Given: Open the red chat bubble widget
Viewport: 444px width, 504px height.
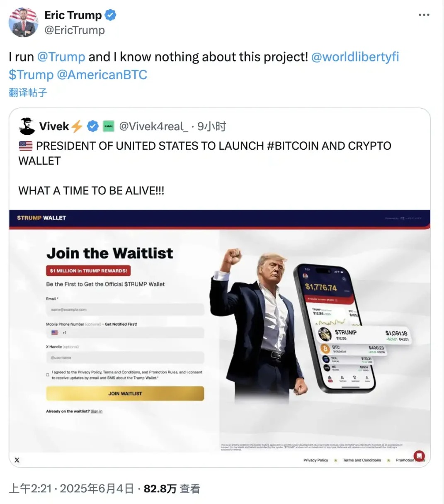Looking at the screenshot, I should pos(420,455).
